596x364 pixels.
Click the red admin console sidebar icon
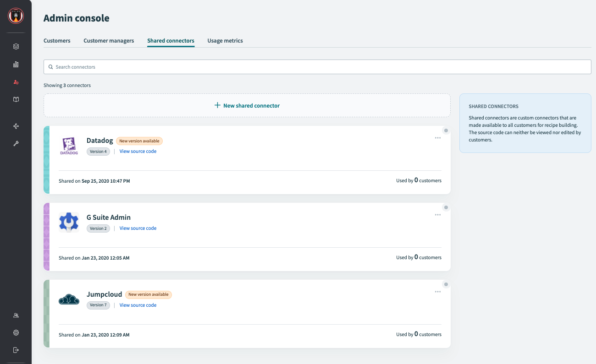(16, 82)
